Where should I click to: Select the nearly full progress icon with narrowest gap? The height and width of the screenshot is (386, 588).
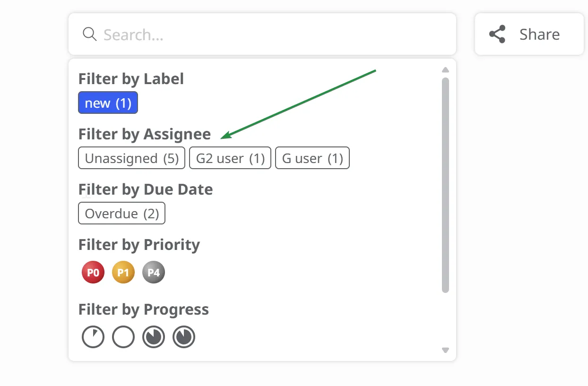(184, 337)
